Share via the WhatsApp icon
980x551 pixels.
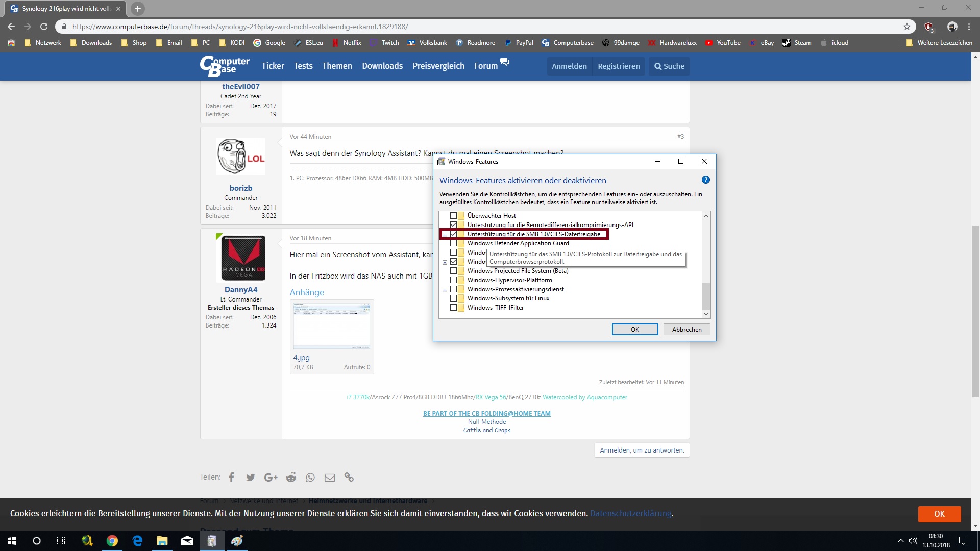tap(310, 478)
